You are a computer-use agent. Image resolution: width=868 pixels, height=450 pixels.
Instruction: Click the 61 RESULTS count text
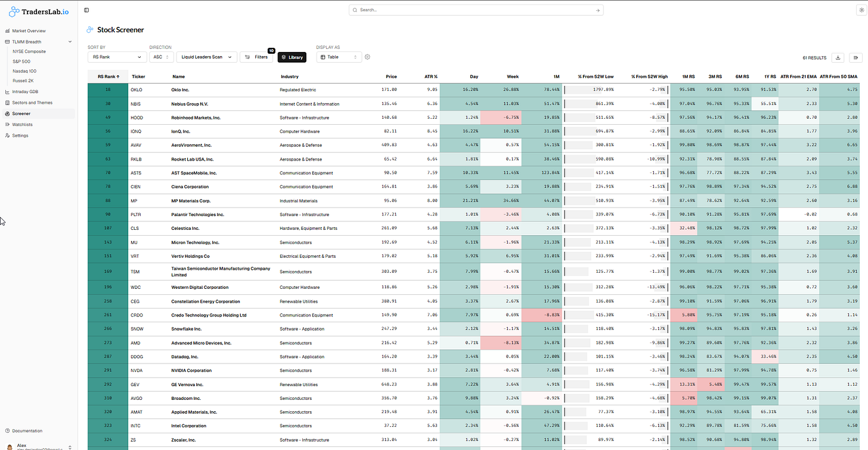814,58
